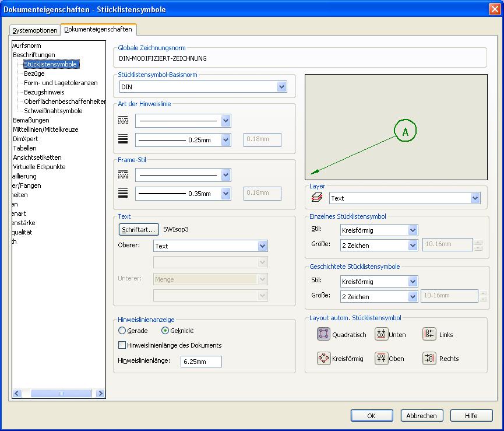Enable Hinweislinienlänge des Dokuments checkbox
Screen dimensions: 504x431
click(122, 345)
